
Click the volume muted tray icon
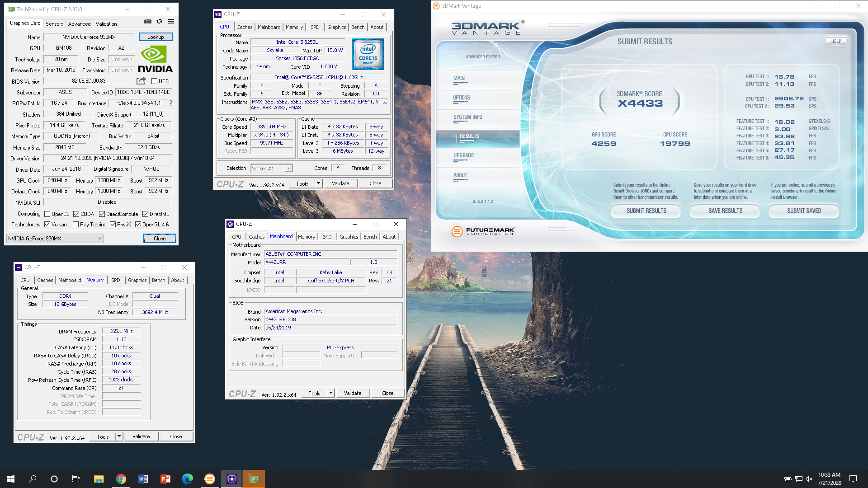click(x=809, y=479)
